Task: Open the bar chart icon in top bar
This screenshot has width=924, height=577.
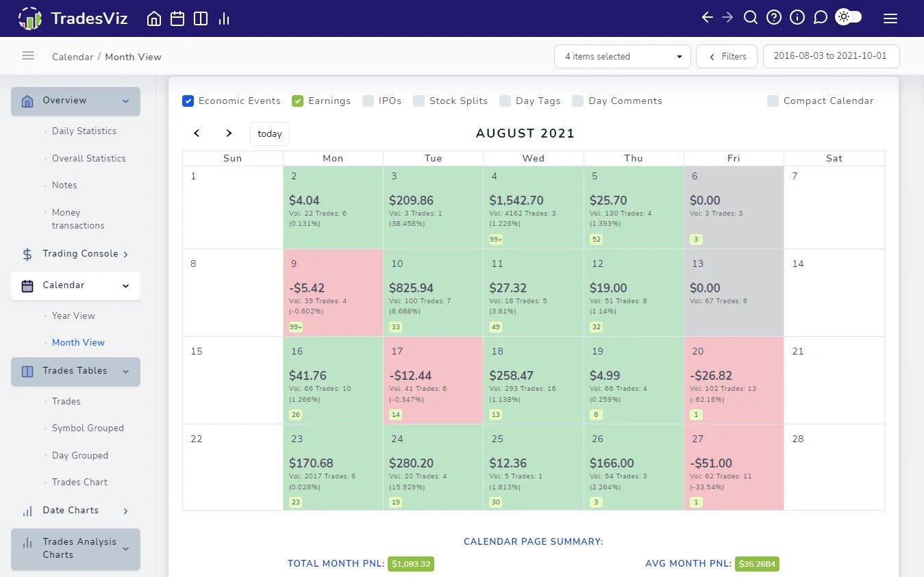Action: point(224,18)
